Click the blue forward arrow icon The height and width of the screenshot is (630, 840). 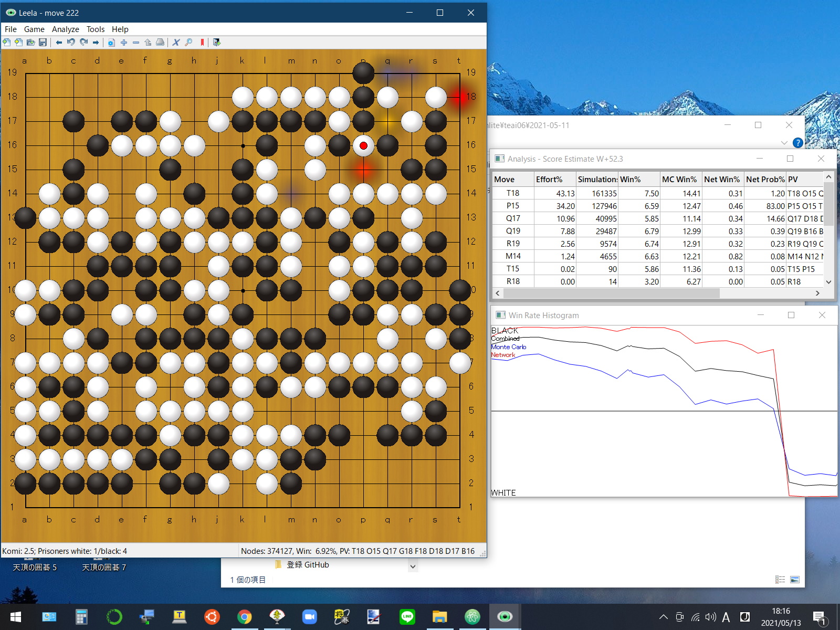(x=96, y=43)
